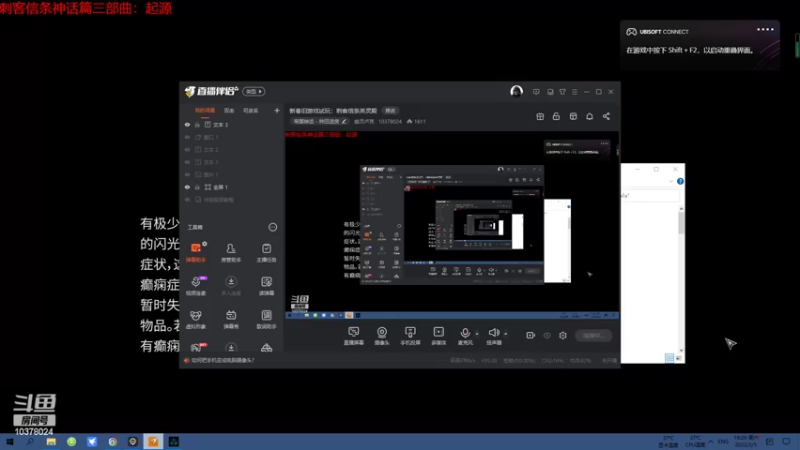Click the input language ENG indicator

coord(723,441)
